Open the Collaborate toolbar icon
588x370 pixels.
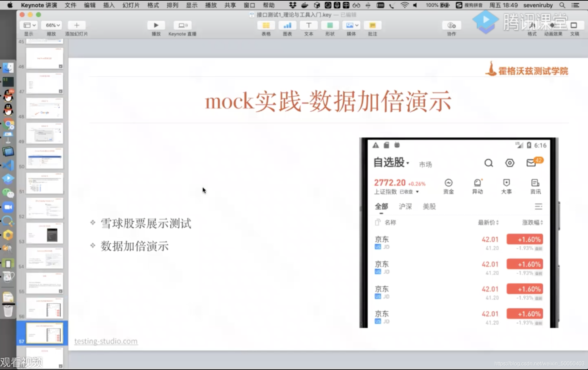[451, 25]
